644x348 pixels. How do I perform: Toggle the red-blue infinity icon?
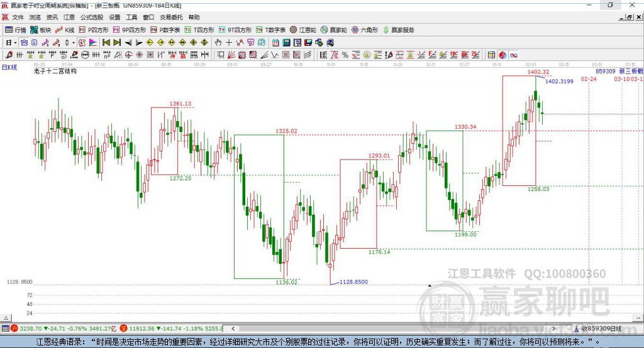[514, 55]
